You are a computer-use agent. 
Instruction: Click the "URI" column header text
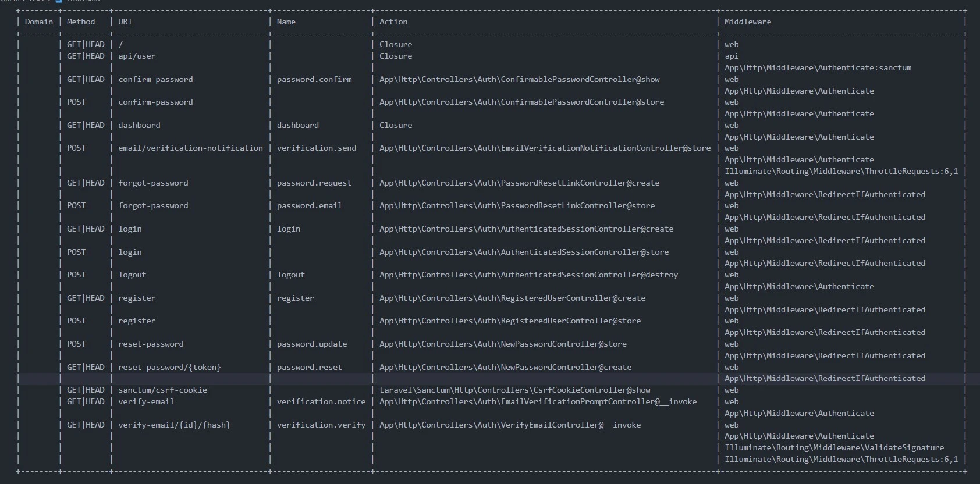pos(125,22)
